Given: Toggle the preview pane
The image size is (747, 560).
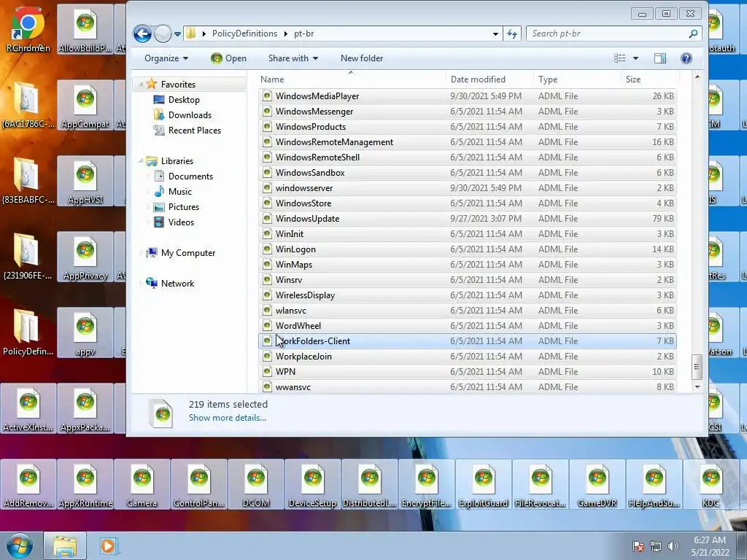Looking at the screenshot, I should pos(659,58).
